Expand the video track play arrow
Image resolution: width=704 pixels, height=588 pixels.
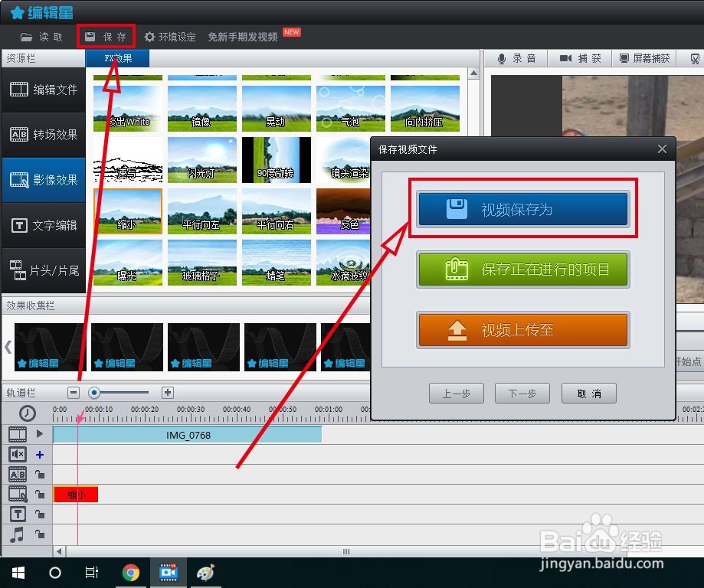pyautogui.click(x=40, y=433)
